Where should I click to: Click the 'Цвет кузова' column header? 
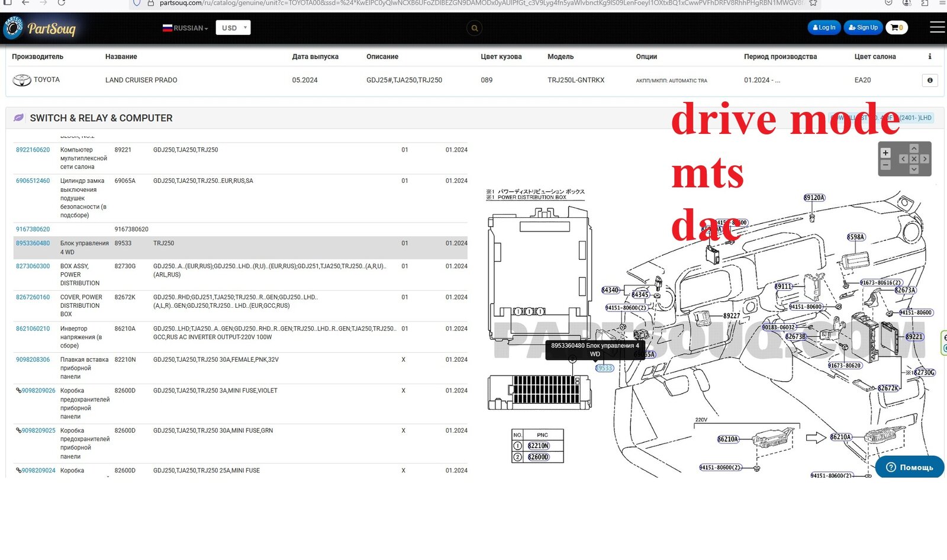point(501,56)
